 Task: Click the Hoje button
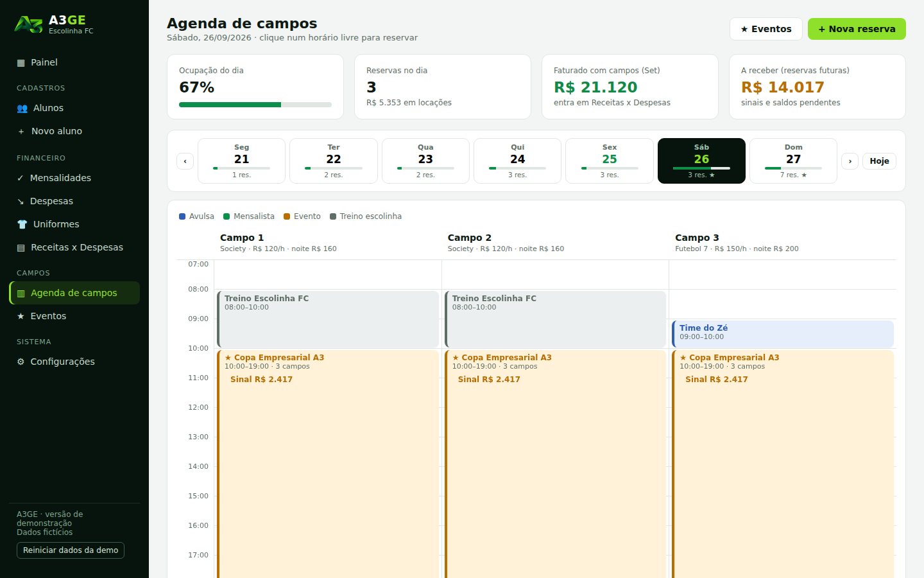(879, 161)
